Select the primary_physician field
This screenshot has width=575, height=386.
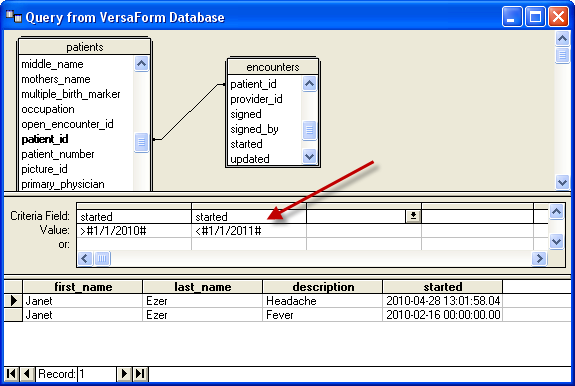click(x=63, y=184)
